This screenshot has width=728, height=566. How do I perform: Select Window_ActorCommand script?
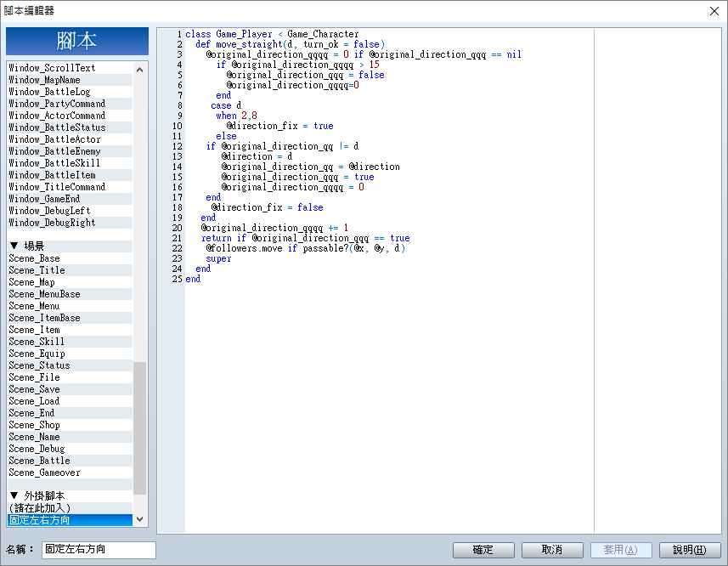pyautogui.click(x=71, y=116)
